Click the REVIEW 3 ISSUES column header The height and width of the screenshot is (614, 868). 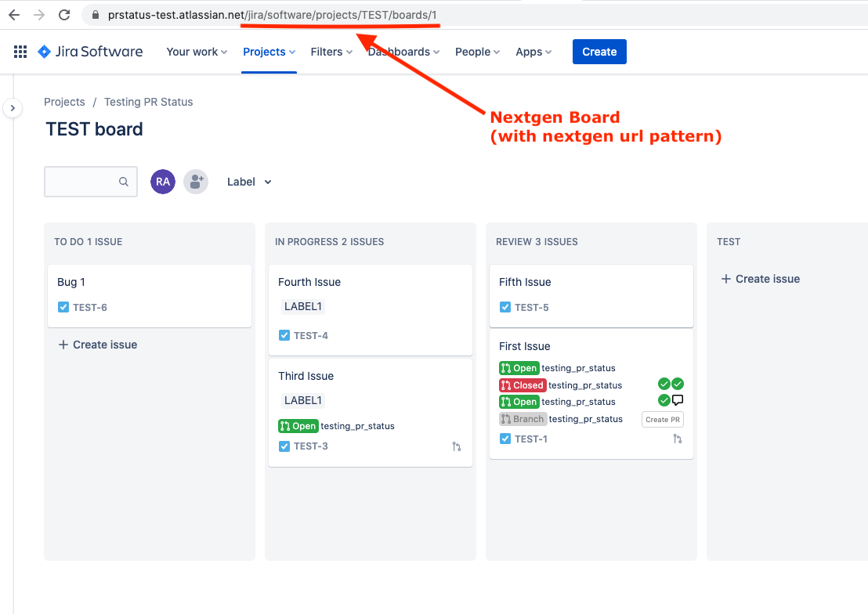pyautogui.click(x=537, y=242)
